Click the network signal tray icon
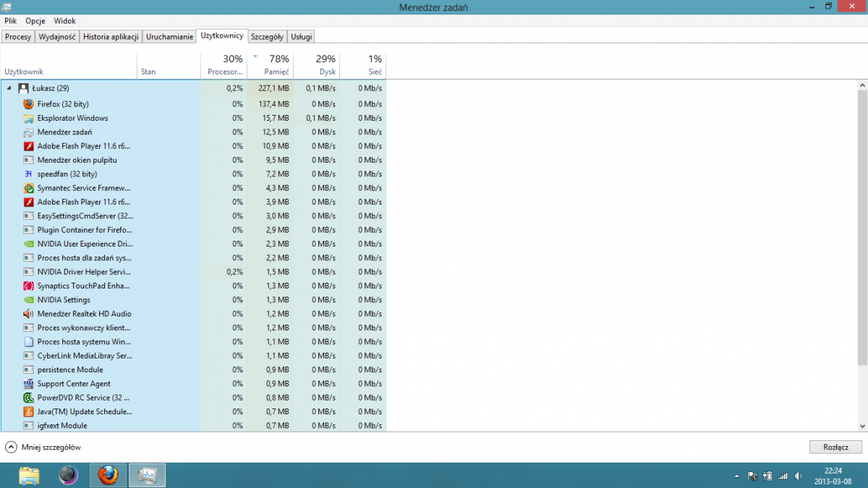Image resolution: width=868 pixels, height=488 pixels. (783, 476)
